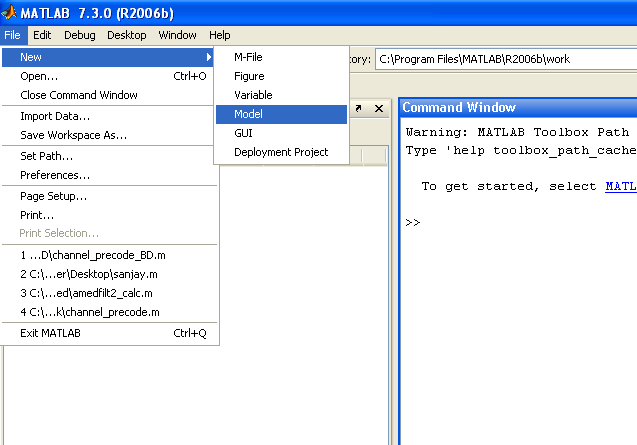
Task: Choose Page Setup... entry
Action: (108, 196)
